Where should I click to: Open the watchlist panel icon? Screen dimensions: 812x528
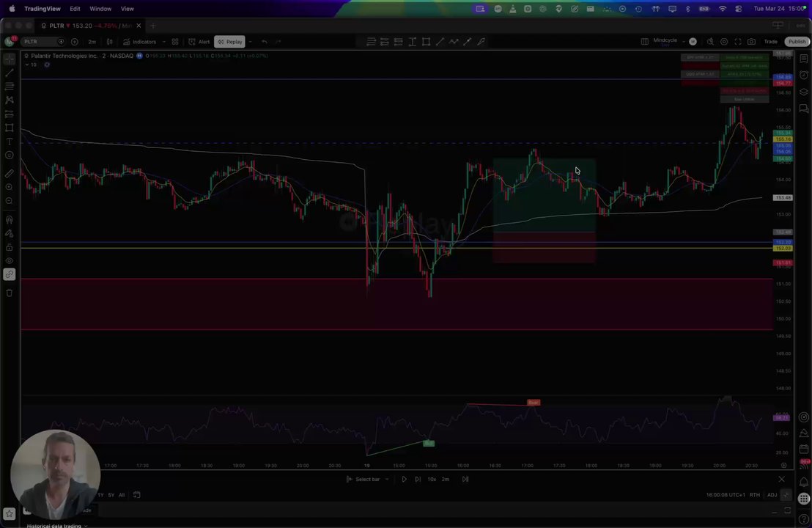coord(804,59)
